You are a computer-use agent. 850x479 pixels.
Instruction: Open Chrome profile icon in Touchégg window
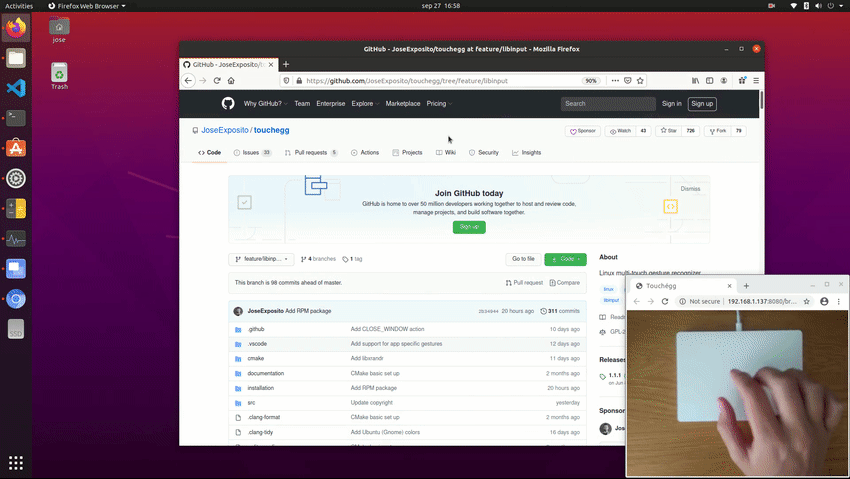click(824, 301)
